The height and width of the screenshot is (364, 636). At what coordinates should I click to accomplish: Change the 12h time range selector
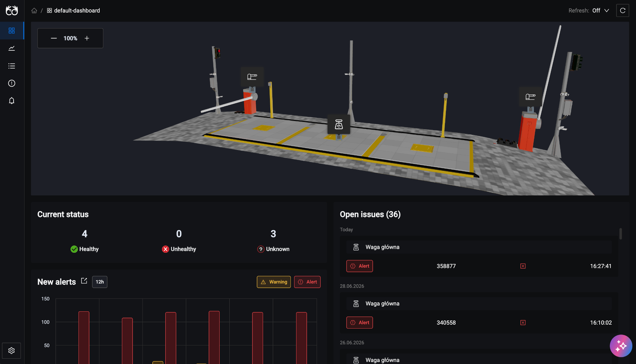click(100, 282)
